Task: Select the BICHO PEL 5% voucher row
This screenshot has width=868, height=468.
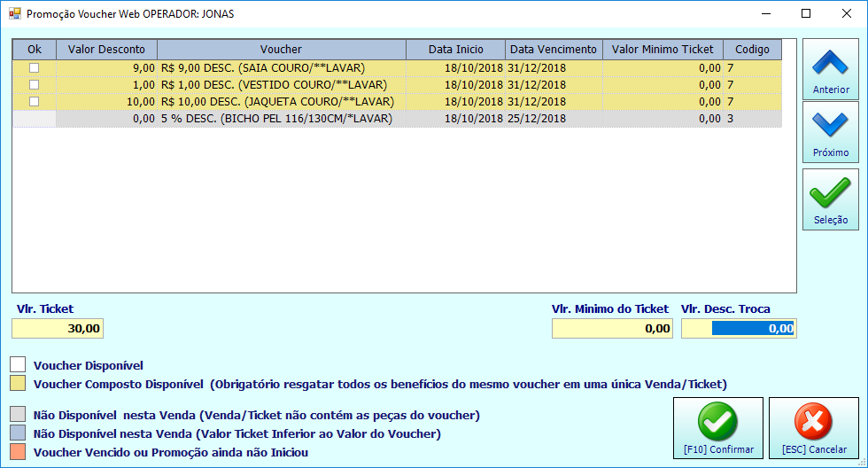Action: pos(398,119)
